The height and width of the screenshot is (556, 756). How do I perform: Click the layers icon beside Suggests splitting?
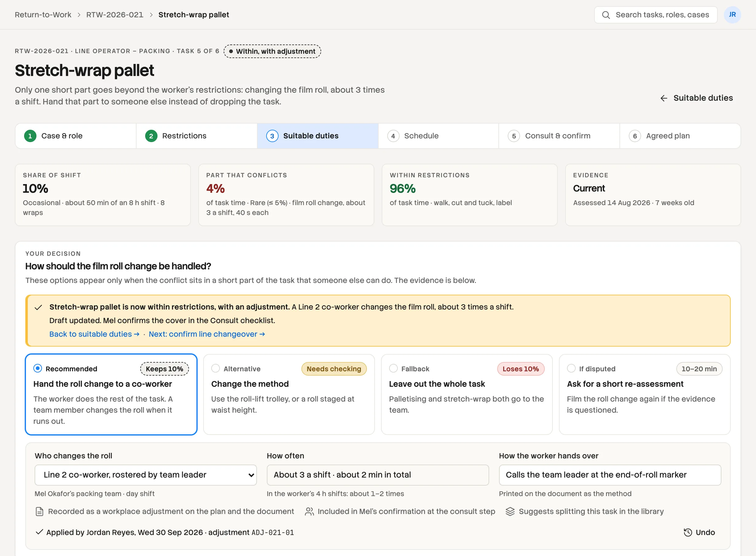[x=510, y=512]
